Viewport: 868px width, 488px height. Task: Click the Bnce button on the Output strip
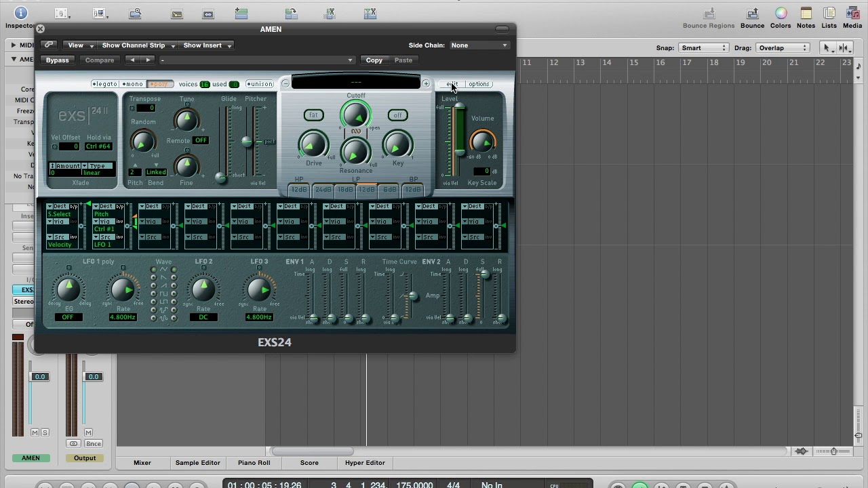(93, 444)
